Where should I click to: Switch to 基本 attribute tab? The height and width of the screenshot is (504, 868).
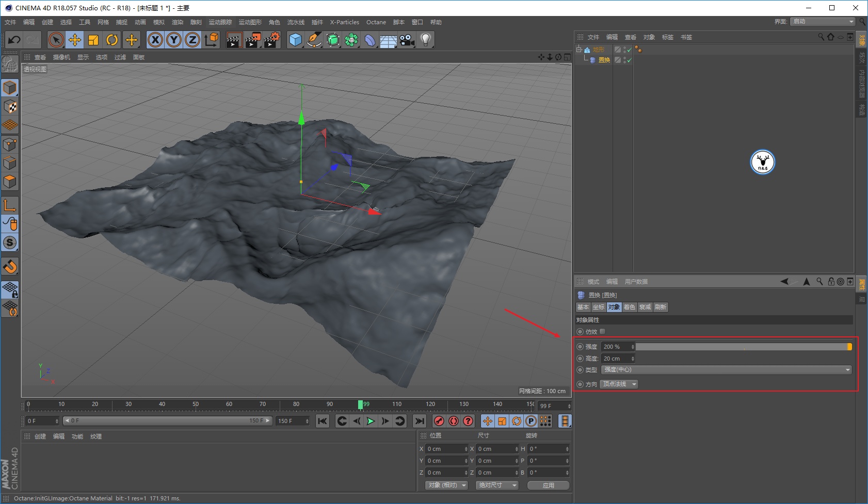(x=583, y=307)
